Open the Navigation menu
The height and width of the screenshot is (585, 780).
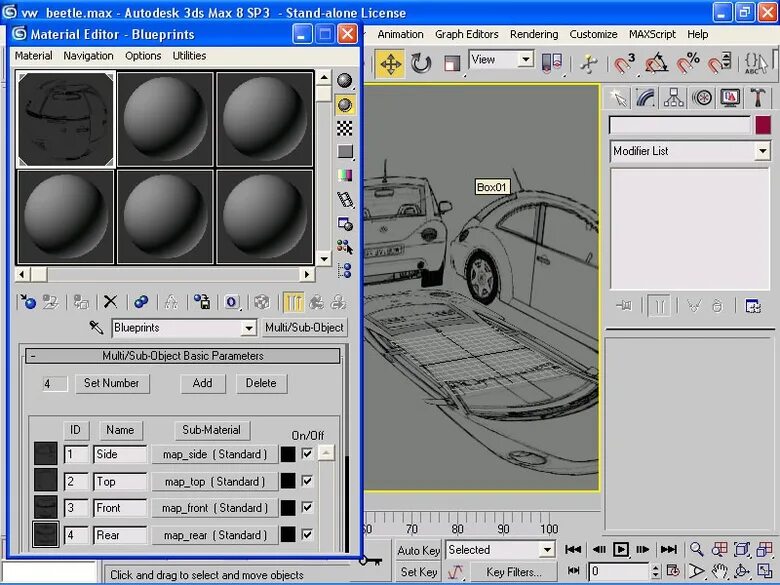[x=89, y=56]
